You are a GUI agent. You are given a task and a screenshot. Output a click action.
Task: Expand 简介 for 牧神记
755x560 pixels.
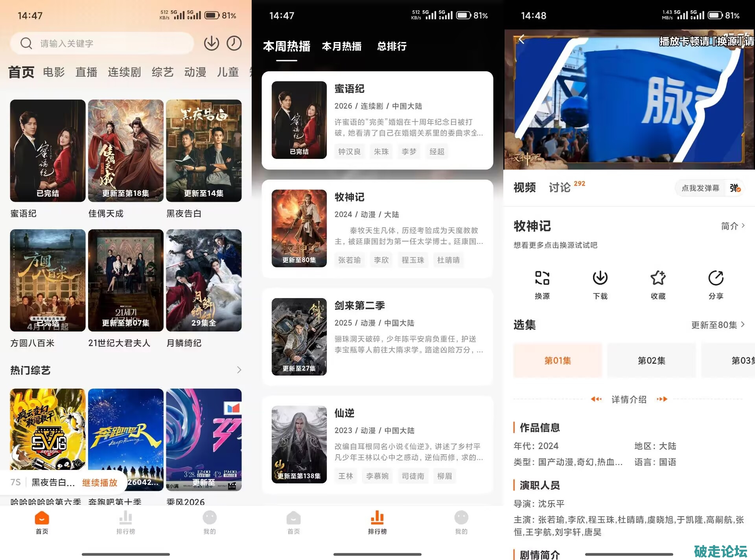point(733,226)
